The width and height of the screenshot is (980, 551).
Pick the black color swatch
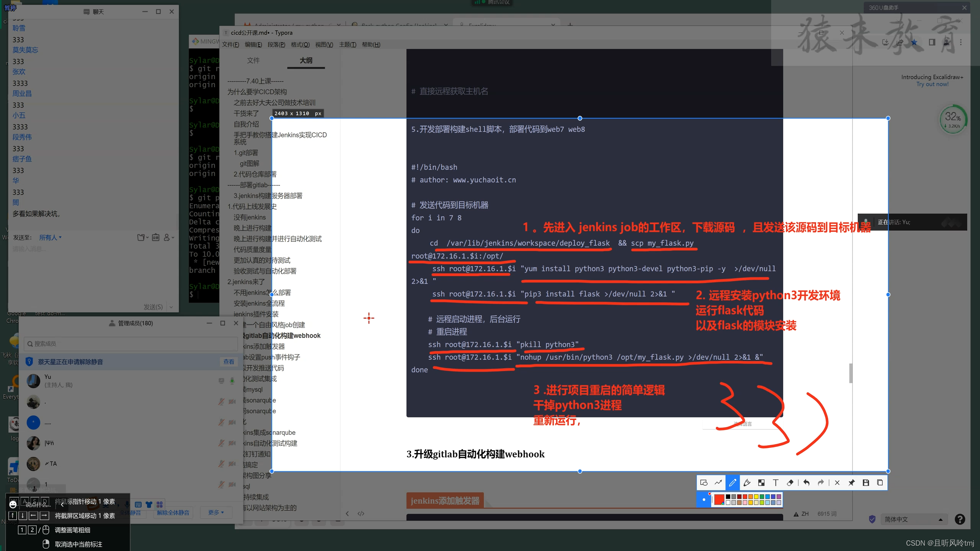point(728,497)
